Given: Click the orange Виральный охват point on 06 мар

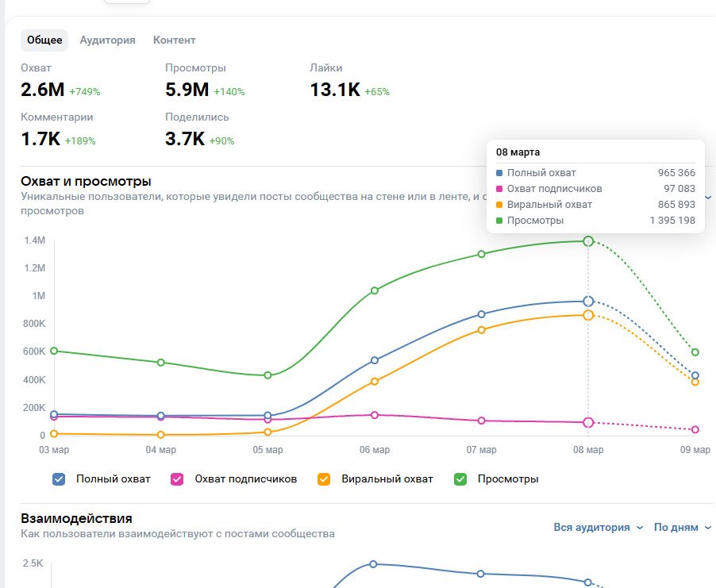Looking at the screenshot, I should tap(375, 382).
